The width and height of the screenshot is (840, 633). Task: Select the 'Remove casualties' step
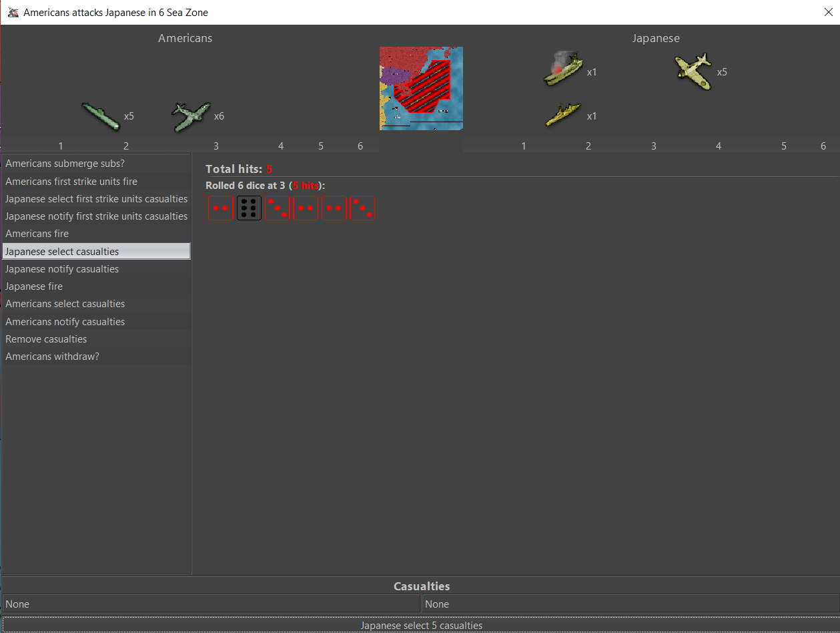click(x=46, y=339)
